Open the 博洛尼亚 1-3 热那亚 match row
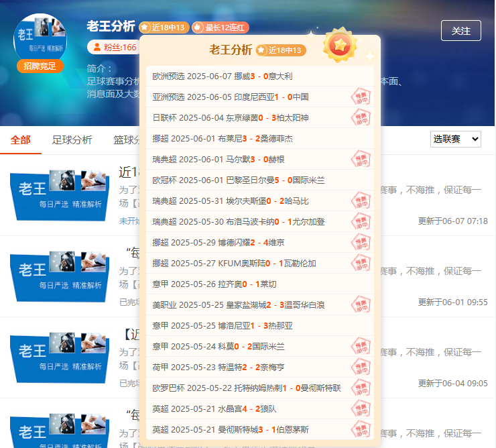Image resolution: width=496 pixels, height=448 pixels. coord(260,326)
